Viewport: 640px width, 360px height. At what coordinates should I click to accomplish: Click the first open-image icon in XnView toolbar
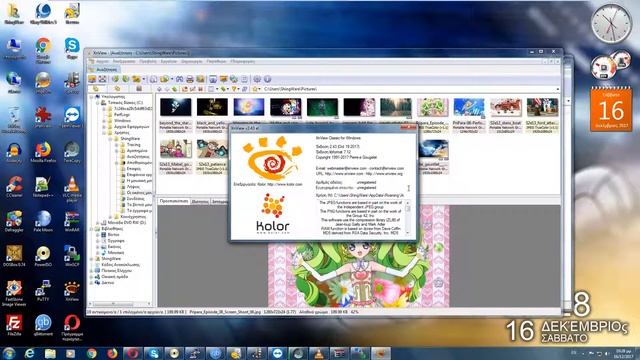[x=92, y=79]
